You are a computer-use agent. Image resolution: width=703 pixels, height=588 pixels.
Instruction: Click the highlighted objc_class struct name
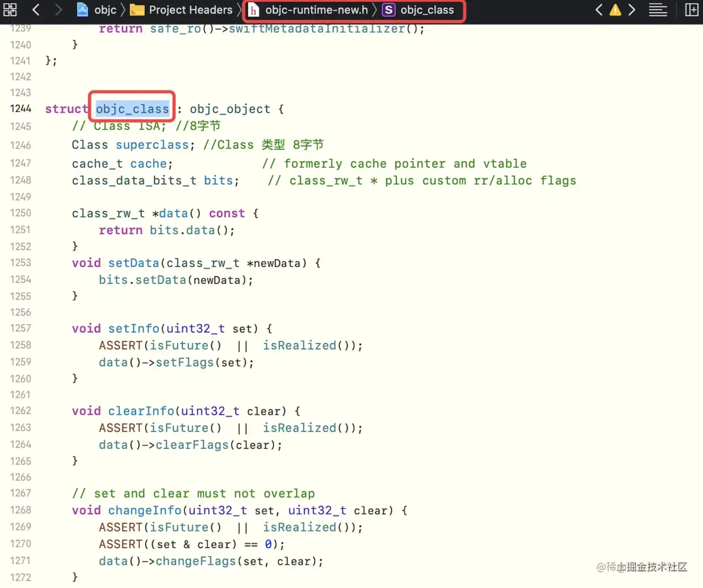pyautogui.click(x=132, y=109)
